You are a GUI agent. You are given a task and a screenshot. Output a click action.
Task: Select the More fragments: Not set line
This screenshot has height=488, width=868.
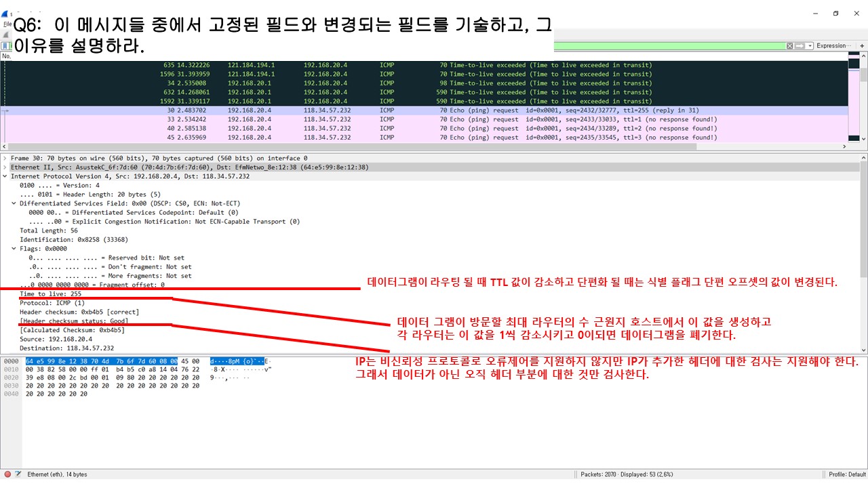[x=110, y=276]
